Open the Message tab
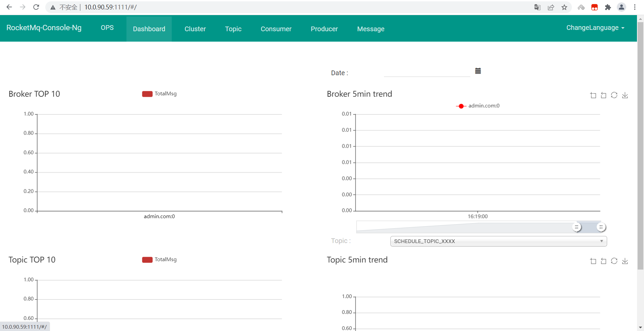Viewport: 644px width, 331px height. coord(371,29)
